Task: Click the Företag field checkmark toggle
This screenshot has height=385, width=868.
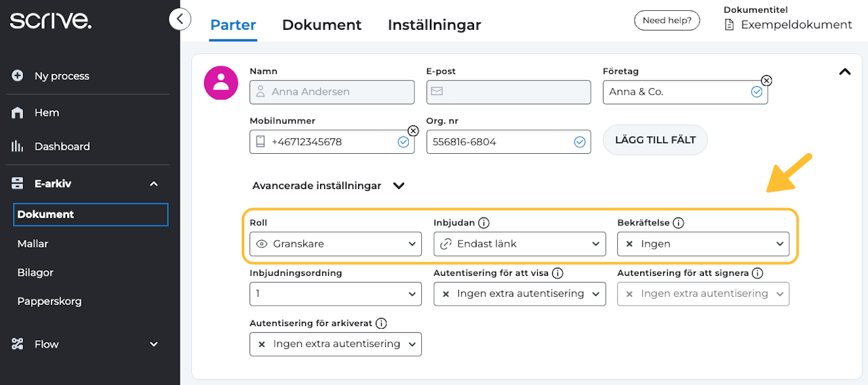Action: click(757, 92)
